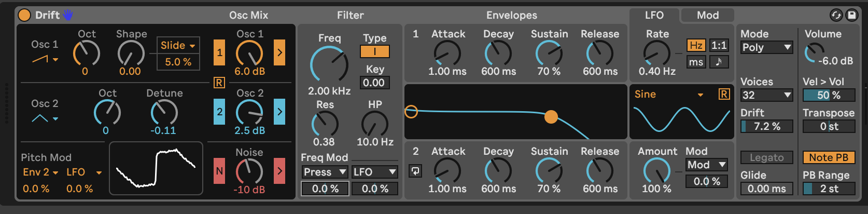Select ms LFO rate mode

[x=696, y=62]
